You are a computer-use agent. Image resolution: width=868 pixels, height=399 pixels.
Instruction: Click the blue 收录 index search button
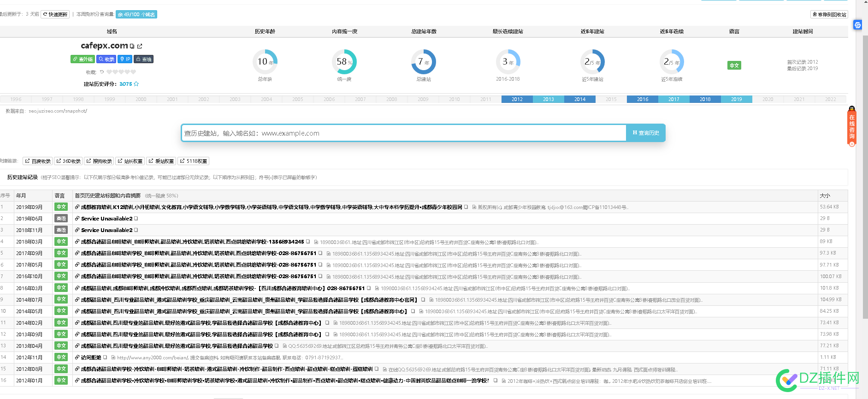(106, 59)
